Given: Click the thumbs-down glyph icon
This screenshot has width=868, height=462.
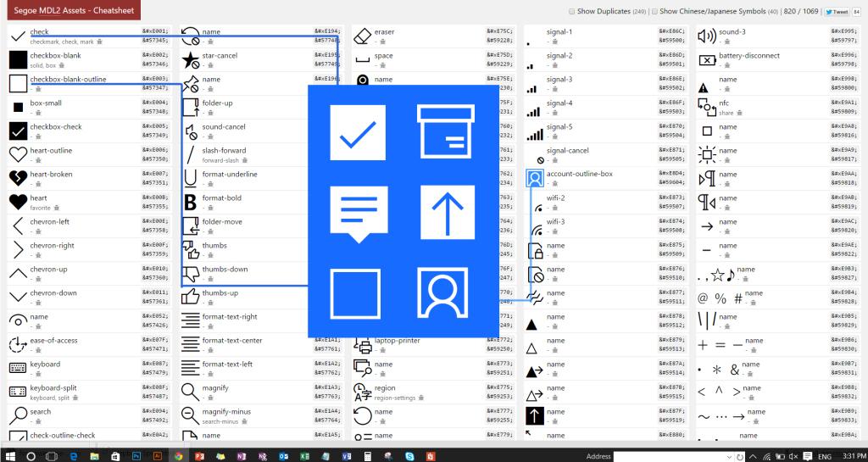Looking at the screenshot, I should click(x=190, y=273).
